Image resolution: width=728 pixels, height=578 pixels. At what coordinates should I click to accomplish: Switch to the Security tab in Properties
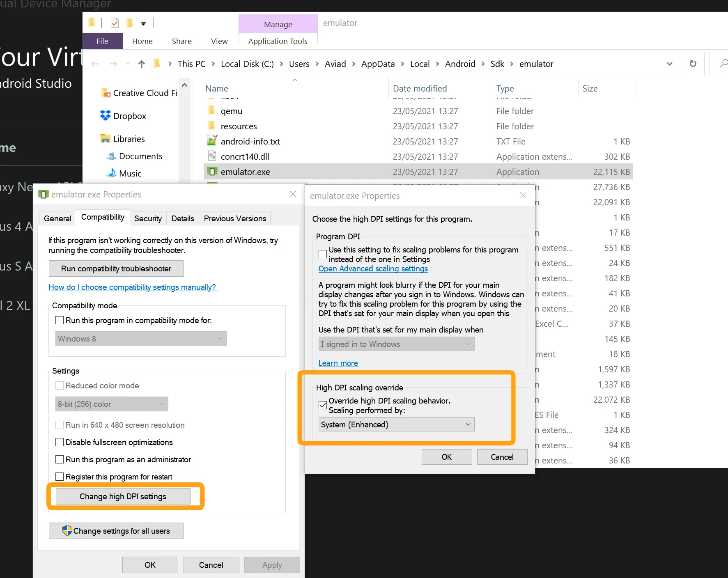click(148, 218)
